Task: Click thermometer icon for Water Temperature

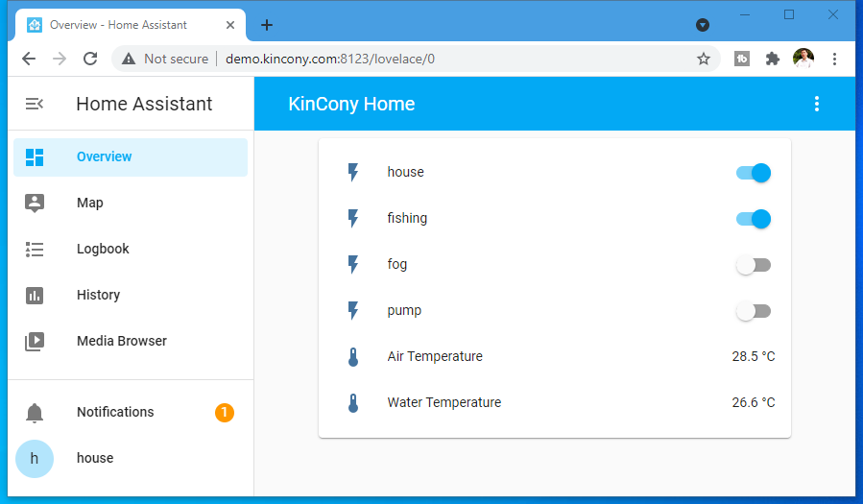Action: (353, 403)
